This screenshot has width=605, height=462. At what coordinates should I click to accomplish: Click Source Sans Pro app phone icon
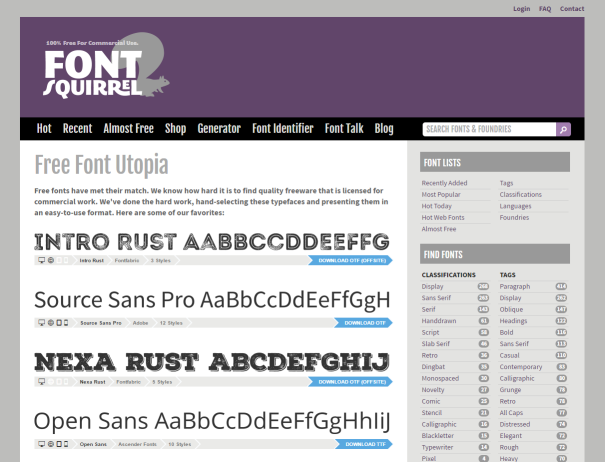[66, 323]
